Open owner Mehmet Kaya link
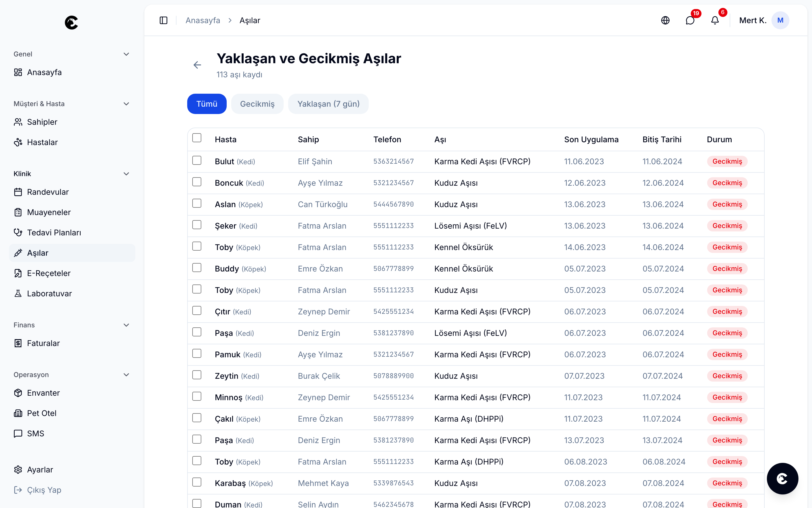The image size is (812, 508). pos(323,483)
